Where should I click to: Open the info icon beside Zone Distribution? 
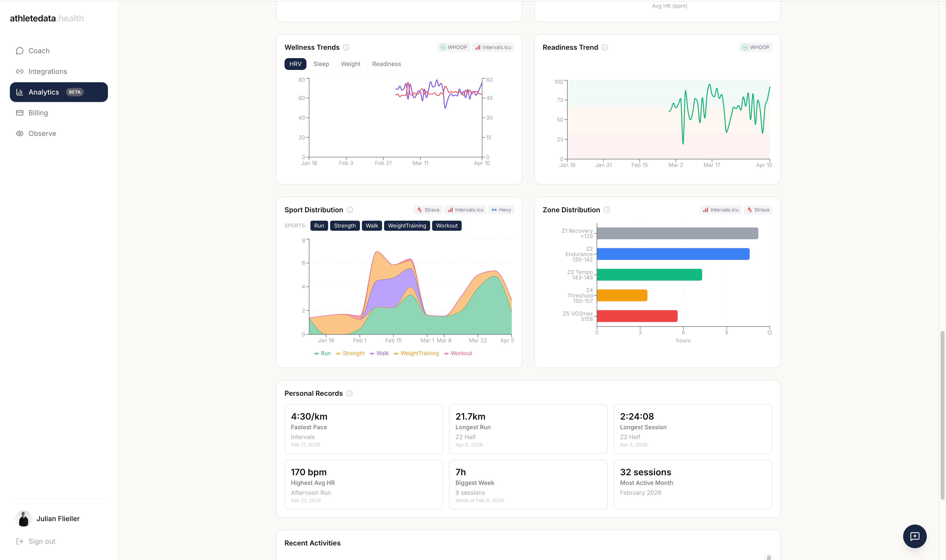pyautogui.click(x=607, y=210)
